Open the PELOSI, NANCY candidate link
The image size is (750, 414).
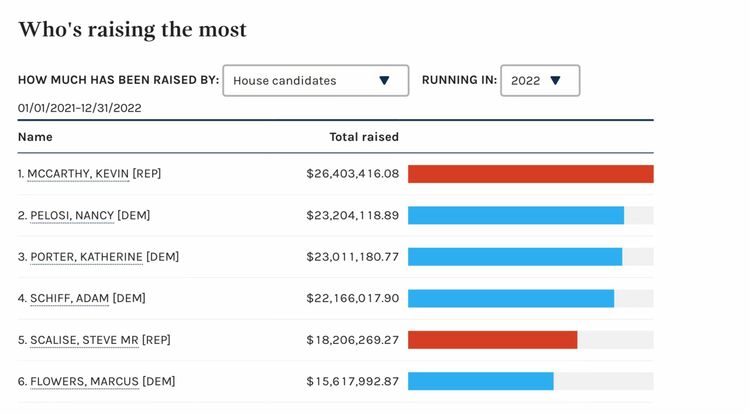[x=72, y=215]
